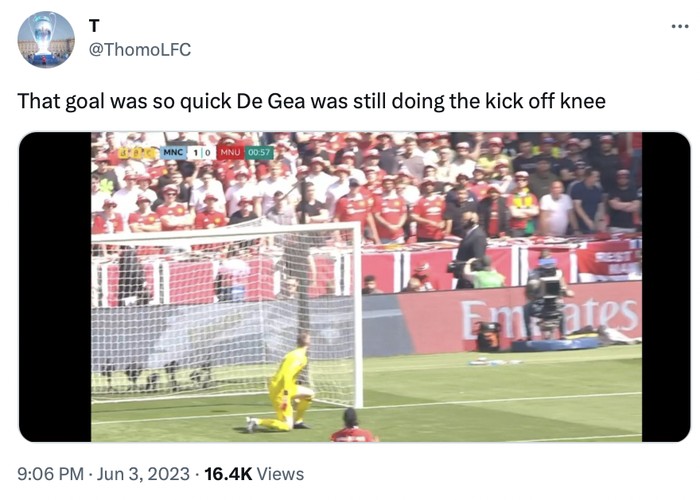700x500 pixels.
Task: Click the tweet text about De Gea
Action: point(312,101)
